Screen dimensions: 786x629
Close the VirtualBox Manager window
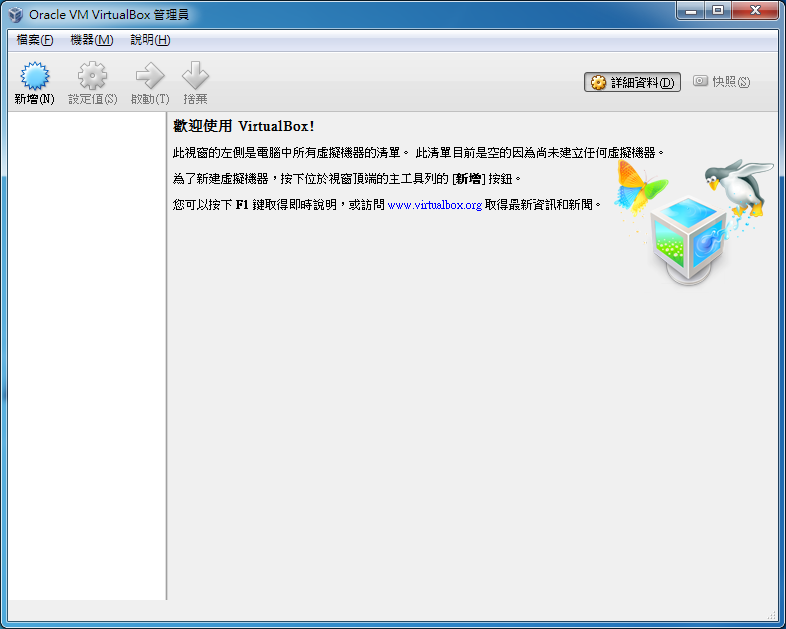(755, 11)
